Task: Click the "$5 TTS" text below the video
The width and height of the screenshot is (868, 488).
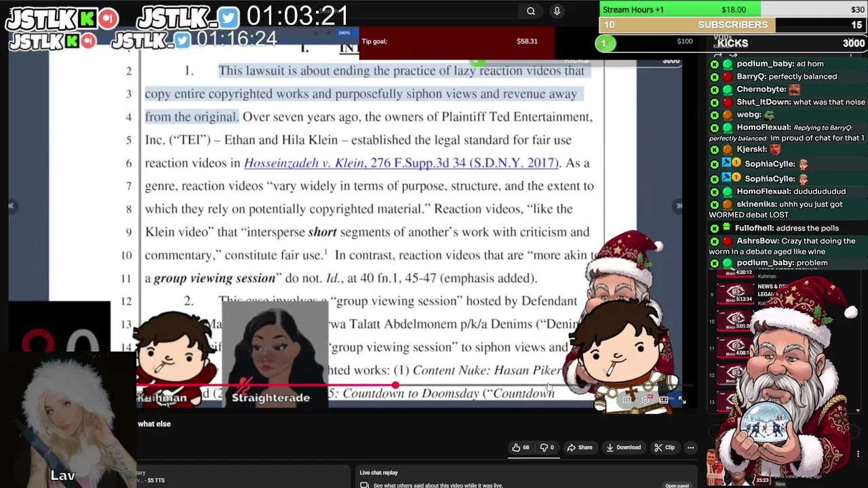Action: (x=156, y=481)
